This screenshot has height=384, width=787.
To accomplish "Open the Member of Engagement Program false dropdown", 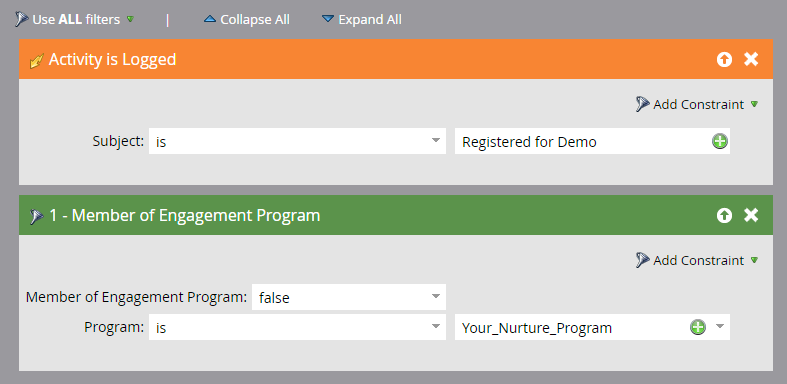I will point(349,297).
